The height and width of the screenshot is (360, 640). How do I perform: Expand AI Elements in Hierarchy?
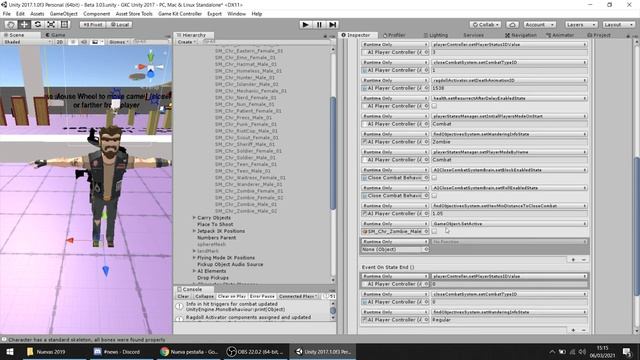coord(194,271)
